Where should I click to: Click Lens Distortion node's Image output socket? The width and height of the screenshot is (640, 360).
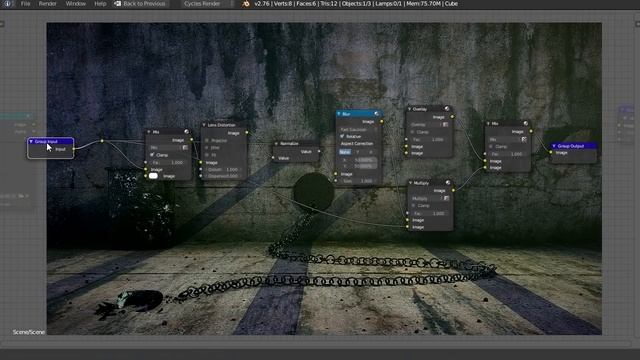[247, 133]
